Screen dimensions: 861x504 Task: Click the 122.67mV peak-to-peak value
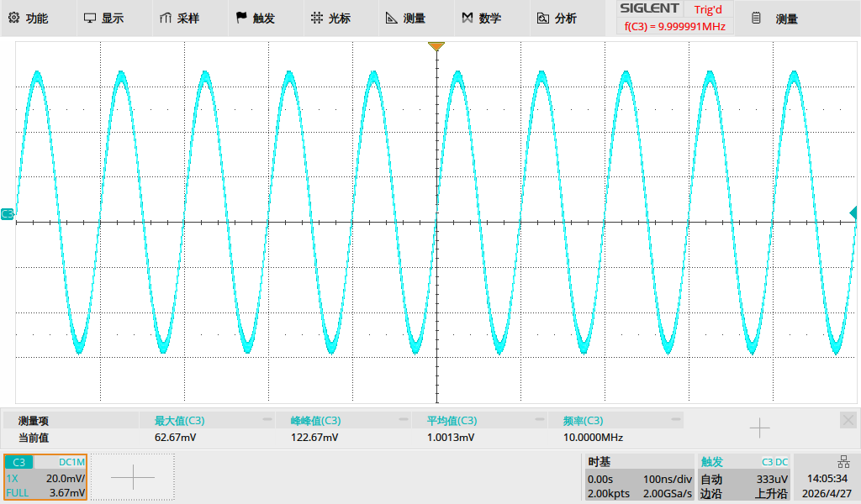pos(314,438)
